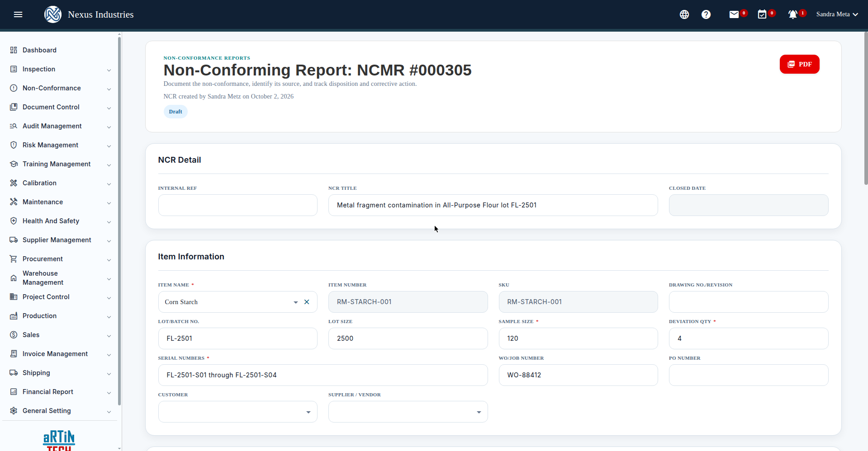Screen dimensions: 868x451
Task: Click the Dashboard sidebar icon
Action: [14, 50]
